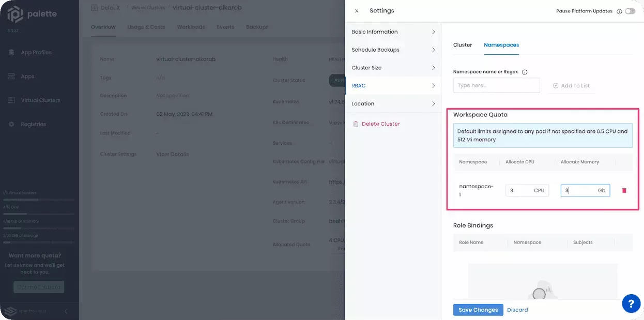The height and width of the screenshot is (320, 644).
Task: Focus Allocate CPU field for namespace-1
Action: [x=527, y=190]
